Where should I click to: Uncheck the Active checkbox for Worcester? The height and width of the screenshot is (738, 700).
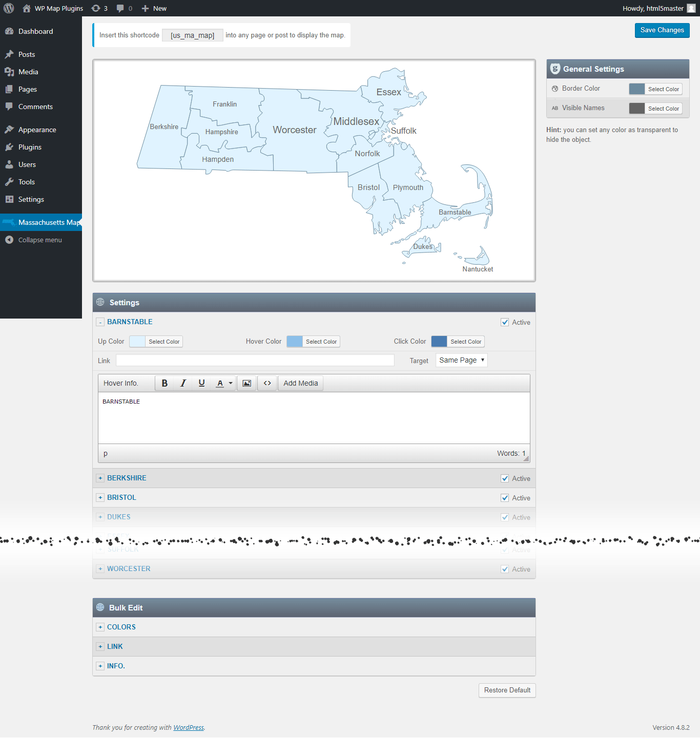click(505, 569)
